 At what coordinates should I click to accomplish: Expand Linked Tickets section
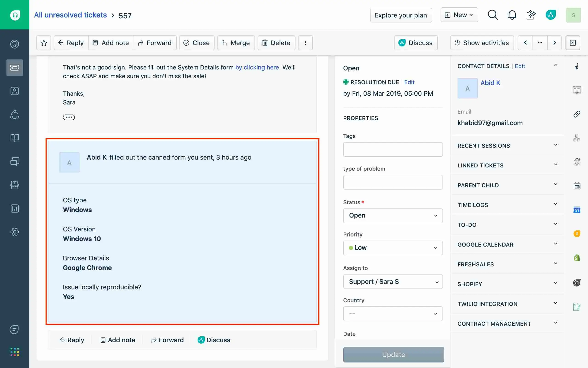coord(507,165)
